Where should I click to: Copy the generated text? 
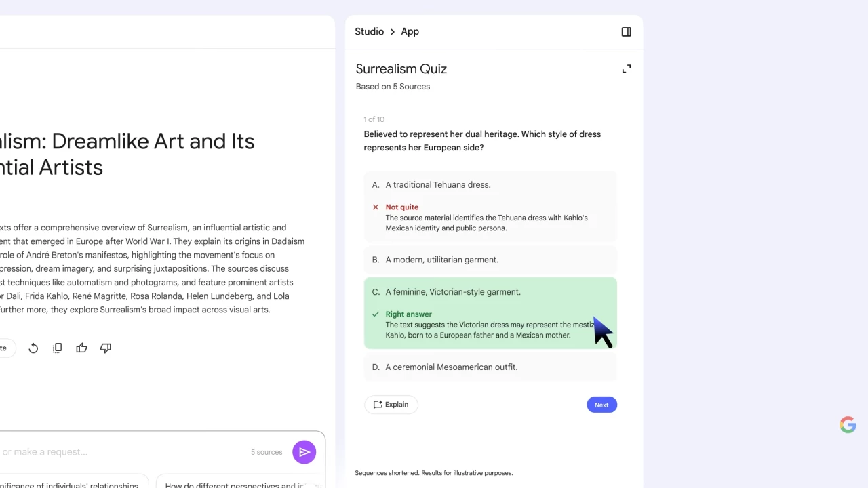(x=57, y=348)
